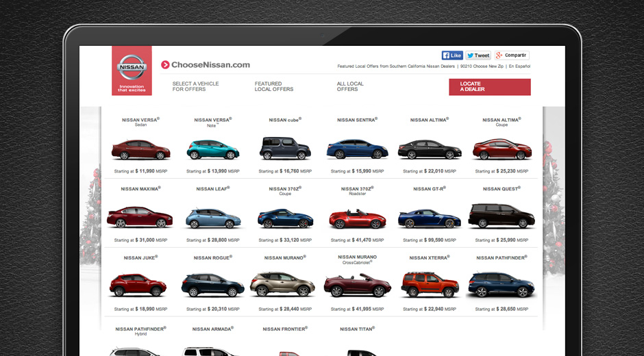
Task: Select the orange Nissan Xterra image
Action: tap(429, 283)
